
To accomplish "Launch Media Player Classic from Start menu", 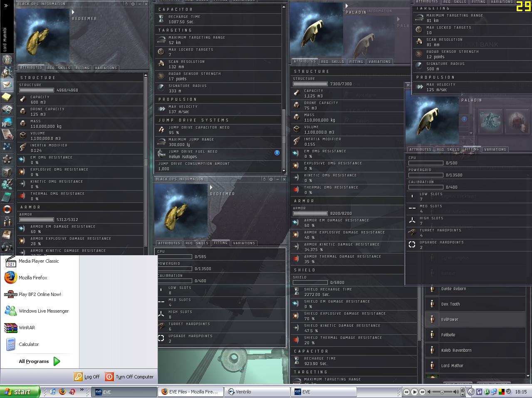I will pos(40,261).
